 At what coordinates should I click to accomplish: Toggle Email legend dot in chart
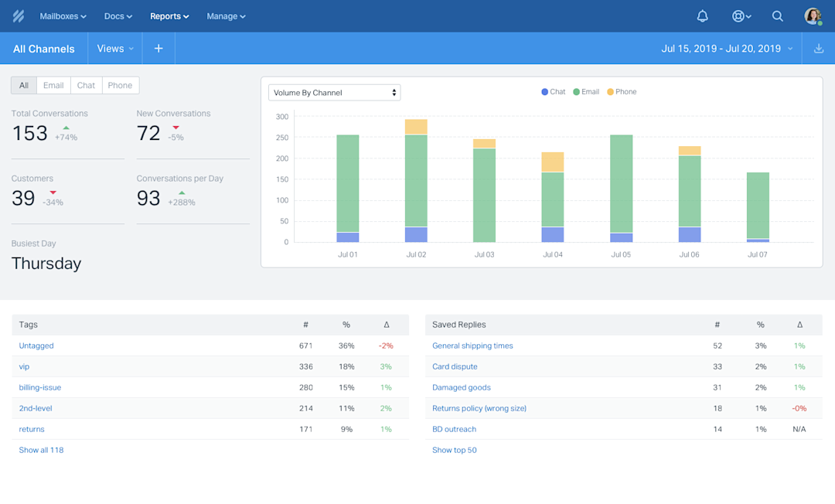pos(576,92)
